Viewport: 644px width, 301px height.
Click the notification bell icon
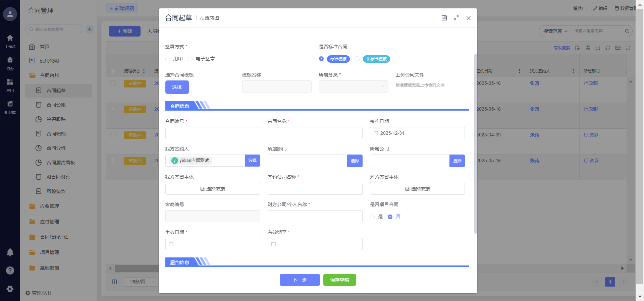coord(10,252)
